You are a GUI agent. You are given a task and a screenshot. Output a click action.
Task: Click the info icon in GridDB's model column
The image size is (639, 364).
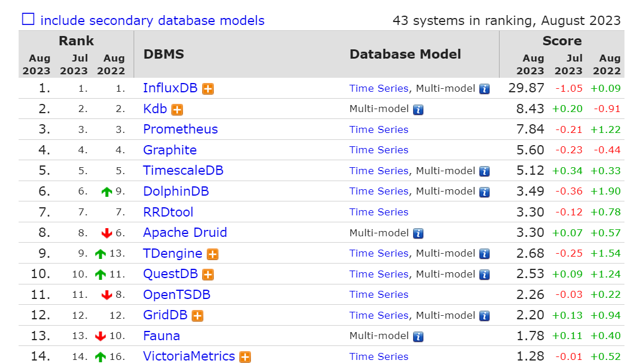tap(484, 316)
